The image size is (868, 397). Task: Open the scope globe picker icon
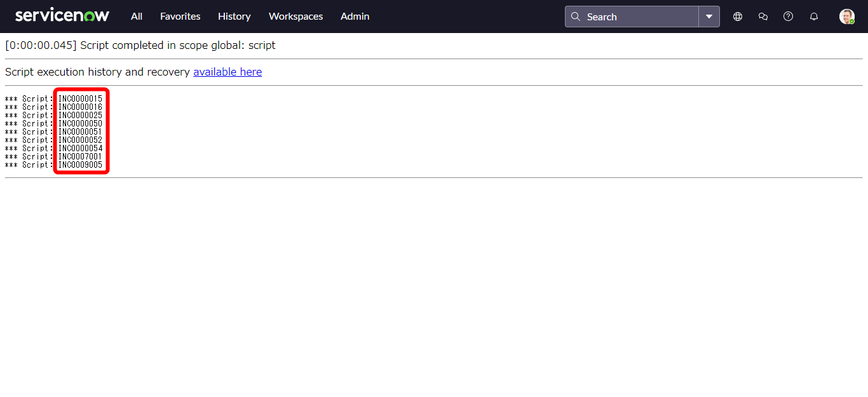coord(738,17)
